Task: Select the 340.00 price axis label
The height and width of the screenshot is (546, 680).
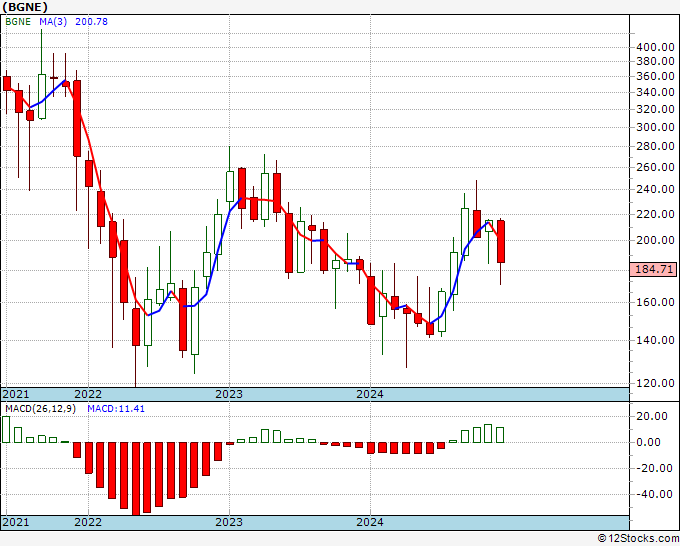Action: (655, 92)
